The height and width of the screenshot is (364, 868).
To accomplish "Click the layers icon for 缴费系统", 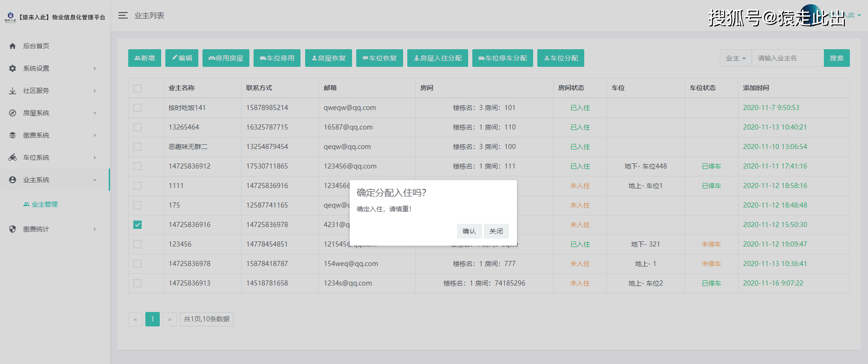I will point(13,135).
